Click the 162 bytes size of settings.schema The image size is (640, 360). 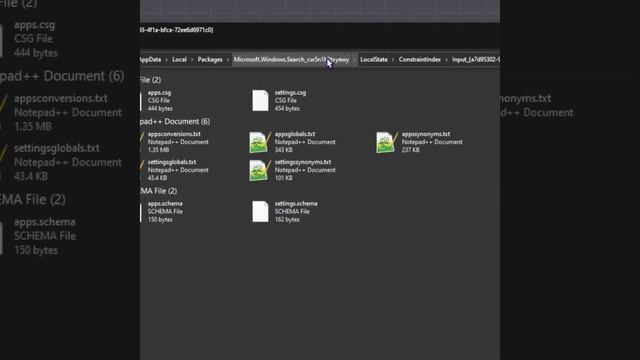(x=287, y=220)
